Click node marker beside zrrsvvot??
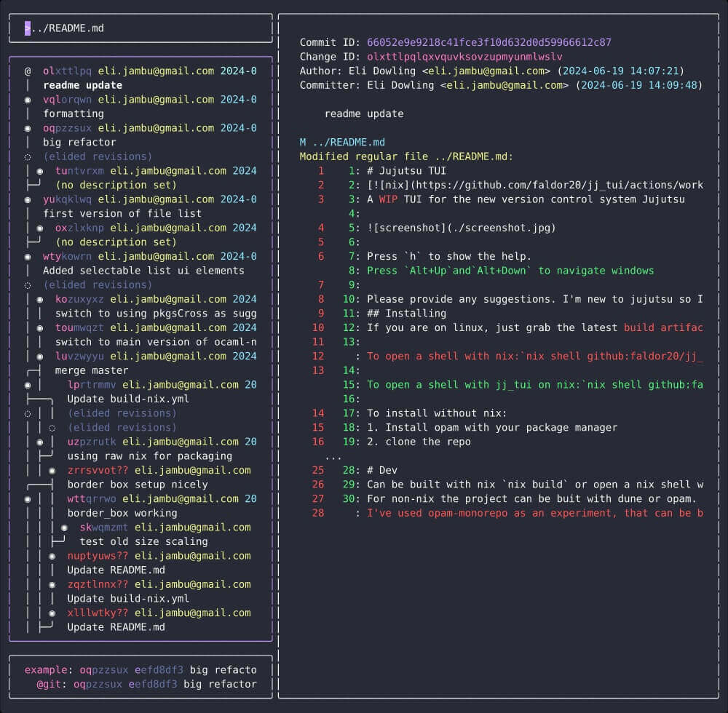The width and height of the screenshot is (728, 713). [52, 471]
